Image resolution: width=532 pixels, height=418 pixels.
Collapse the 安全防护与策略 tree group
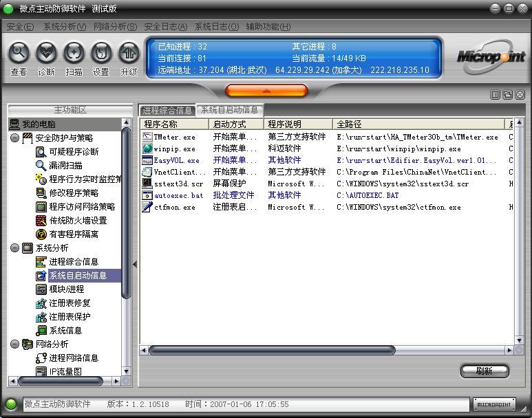coord(14,137)
